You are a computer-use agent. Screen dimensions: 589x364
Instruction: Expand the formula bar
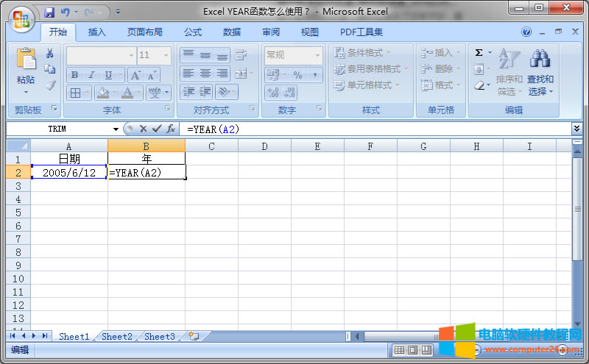coord(576,129)
